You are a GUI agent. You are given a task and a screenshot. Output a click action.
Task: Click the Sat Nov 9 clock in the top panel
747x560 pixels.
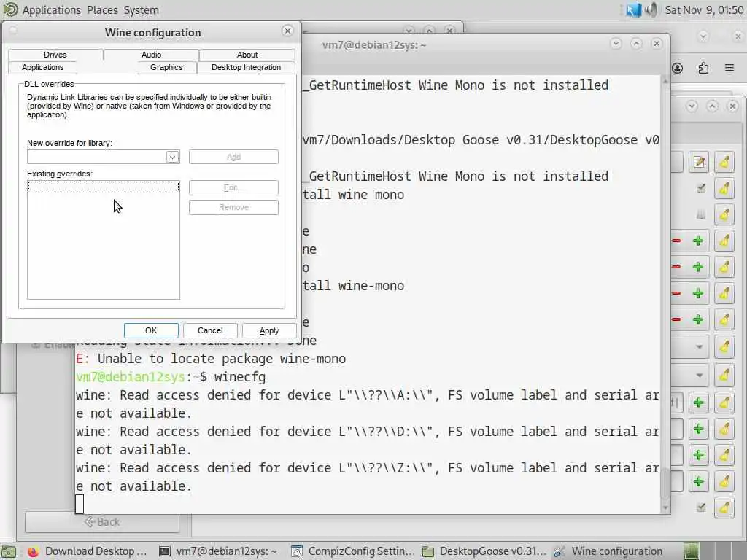point(704,10)
